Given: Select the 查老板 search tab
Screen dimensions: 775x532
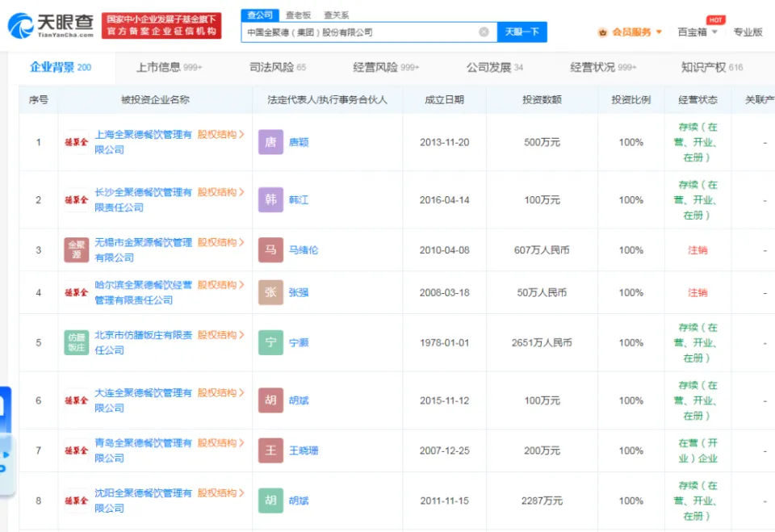Looking at the screenshot, I should tap(297, 15).
